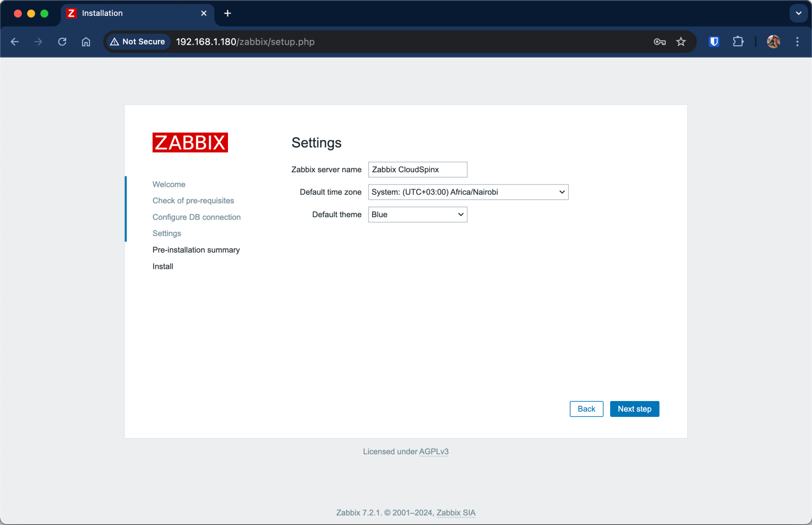Click the profile avatar in the toolbar

click(x=773, y=42)
